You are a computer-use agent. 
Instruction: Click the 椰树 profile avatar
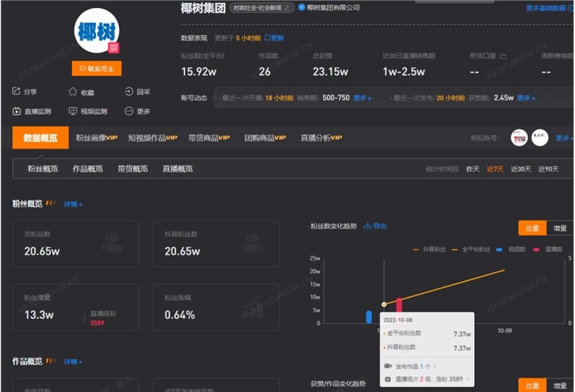tap(96, 31)
